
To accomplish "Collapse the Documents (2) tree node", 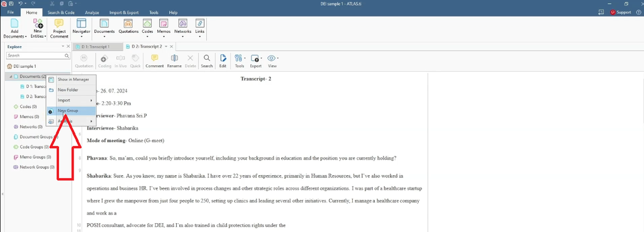I will (x=11, y=76).
